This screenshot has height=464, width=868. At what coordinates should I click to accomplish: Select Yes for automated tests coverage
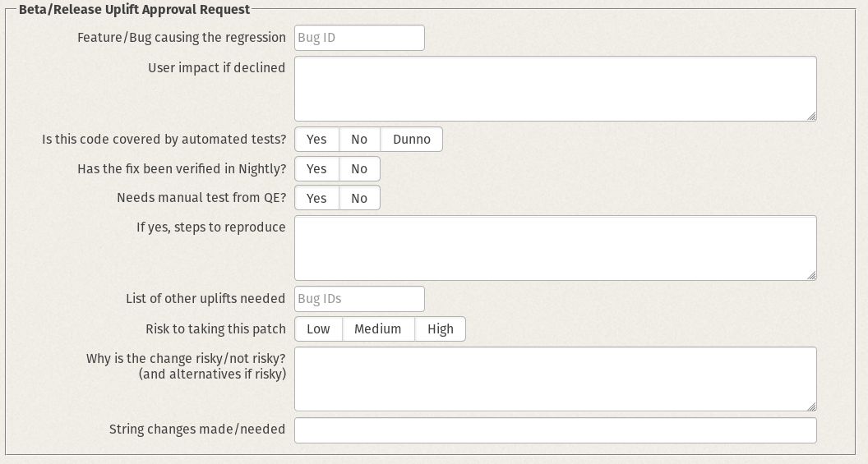click(316, 140)
